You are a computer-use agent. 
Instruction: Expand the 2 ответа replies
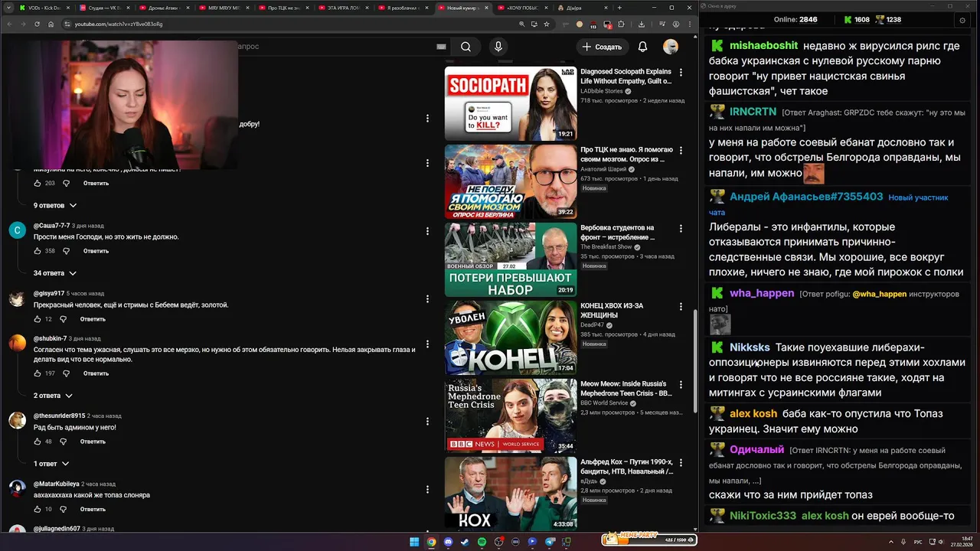click(x=53, y=396)
